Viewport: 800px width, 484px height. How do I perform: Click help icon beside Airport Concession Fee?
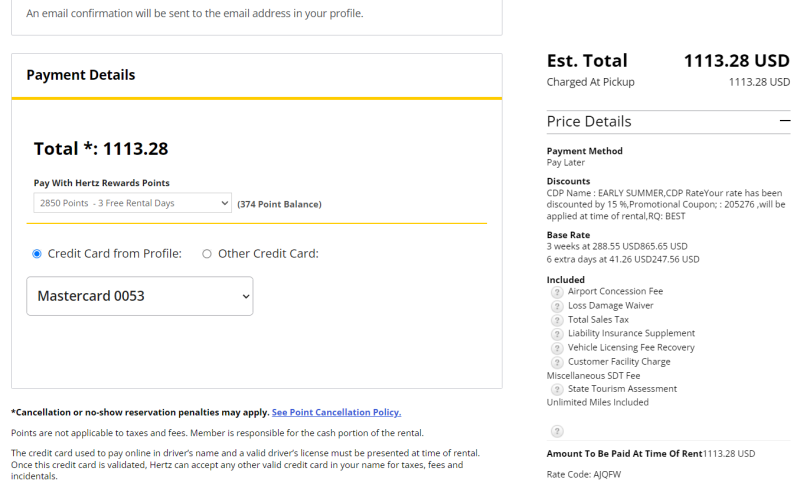(x=557, y=292)
